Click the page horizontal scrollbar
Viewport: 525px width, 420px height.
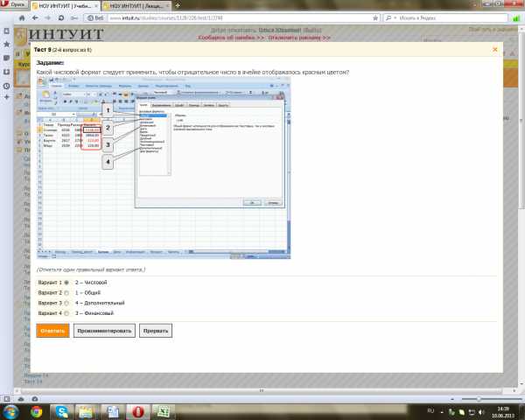tap(261, 390)
